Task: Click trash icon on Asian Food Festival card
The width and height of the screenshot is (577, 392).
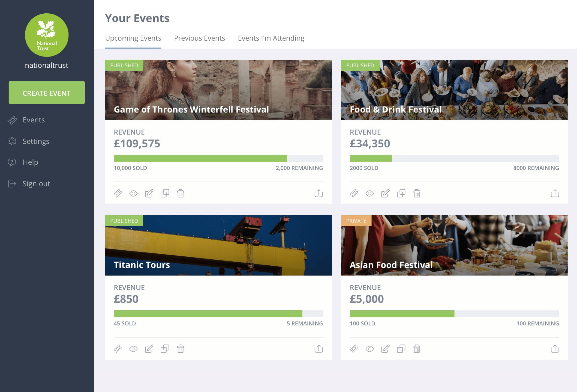Action: click(x=417, y=349)
